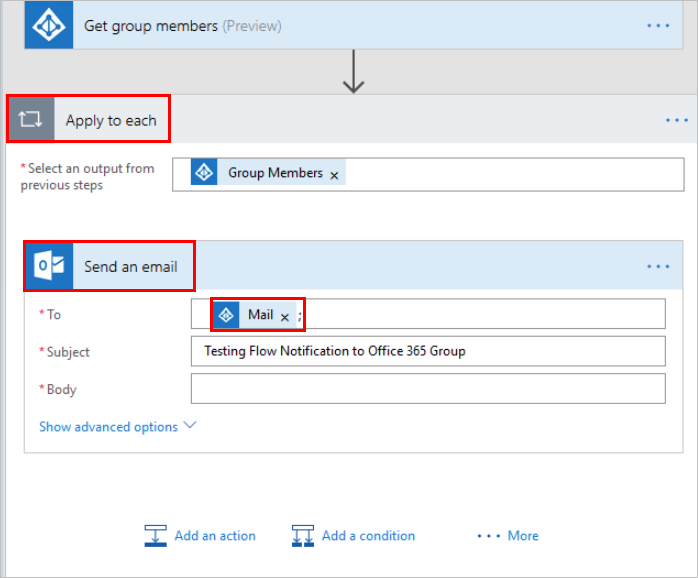Click the Add an action link
The height and width of the screenshot is (578, 698).
coord(214,536)
